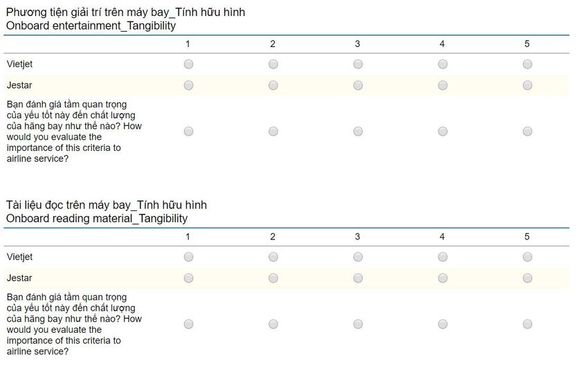
Task: Choose rating 3 for Jestar reading material
Action: (x=358, y=278)
